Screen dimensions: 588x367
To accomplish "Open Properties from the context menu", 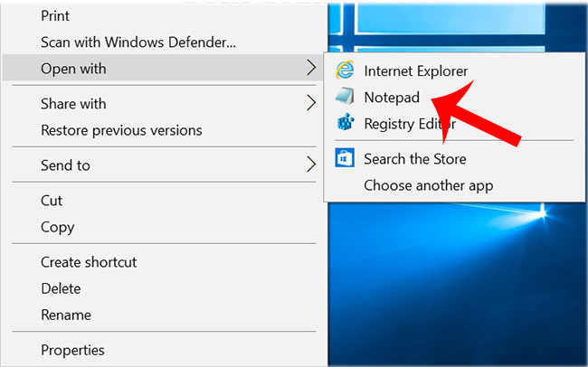I will pos(72,350).
